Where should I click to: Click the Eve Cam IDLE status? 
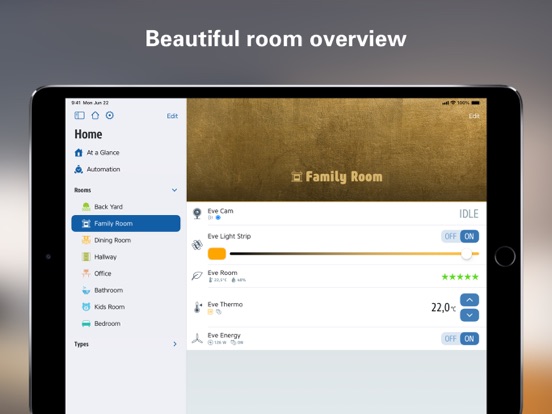click(469, 214)
